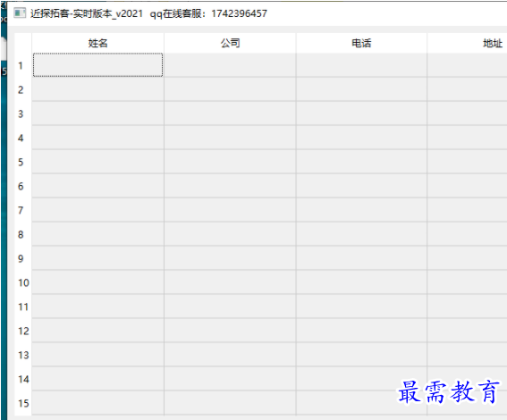This screenshot has height=420, width=507.
Task: Click the 姓名 cell in row 5
Action: tap(98, 162)
